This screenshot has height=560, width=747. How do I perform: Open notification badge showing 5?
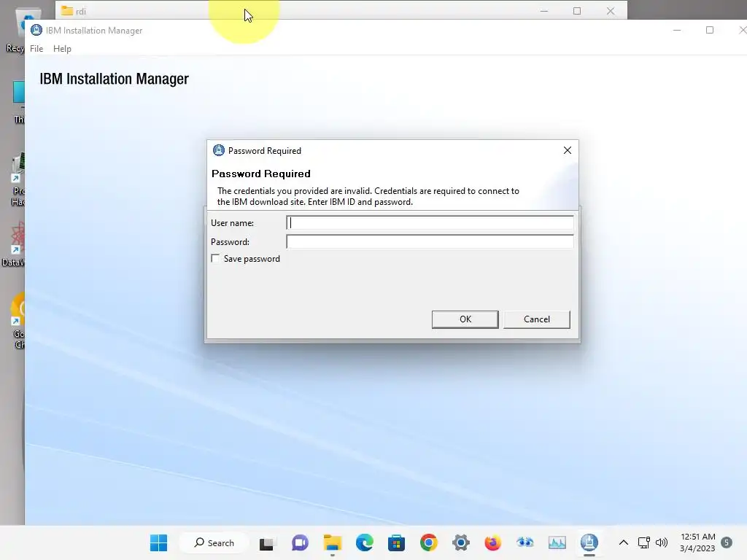727,542
